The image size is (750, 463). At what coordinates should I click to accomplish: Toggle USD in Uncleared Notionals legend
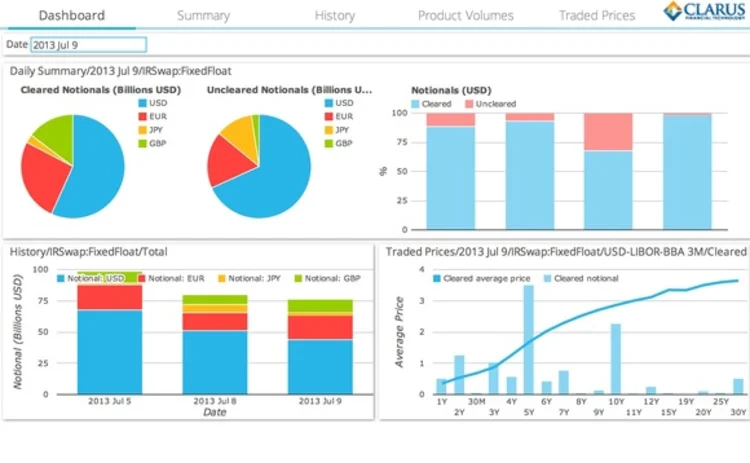tap(339, 103)
